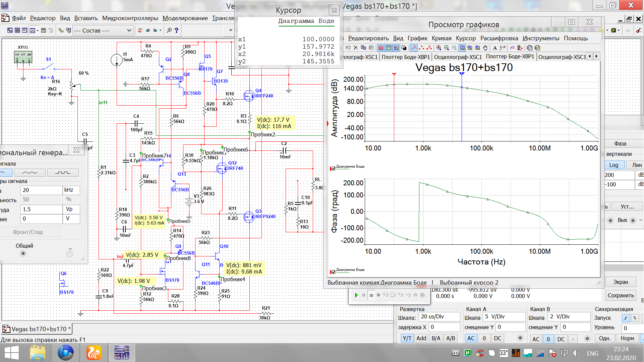Click the volume speaker icon in system tray
Screen dimensions: 644x362
[576, 353]
